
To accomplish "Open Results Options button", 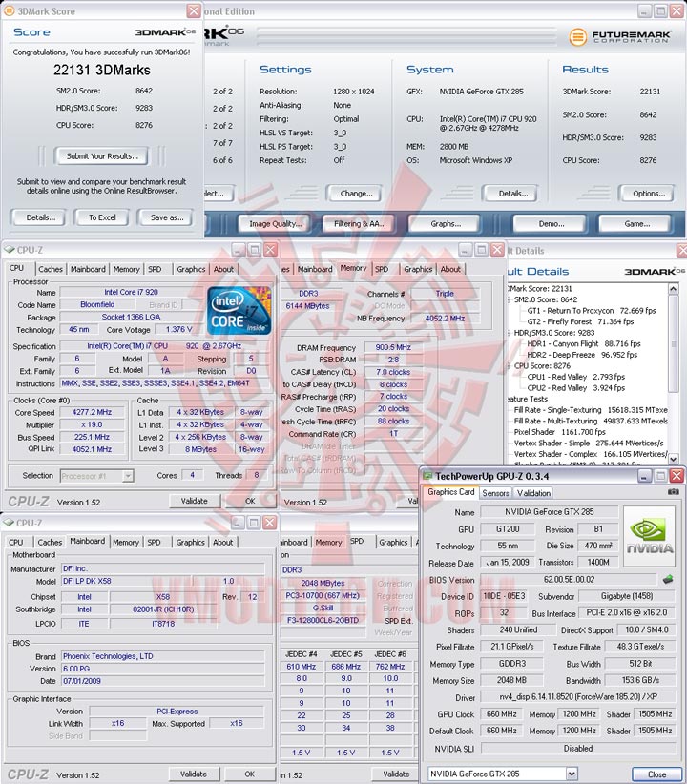I will tap(649, 193).
